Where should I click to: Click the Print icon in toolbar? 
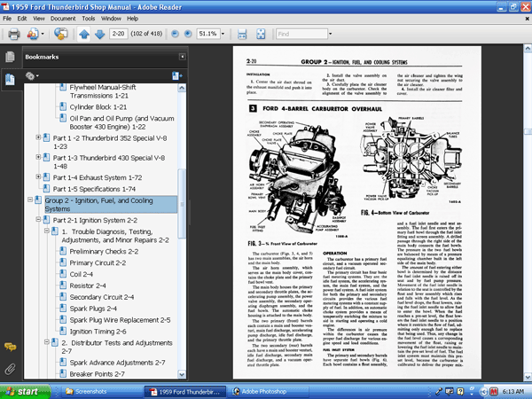coord(14,34)
